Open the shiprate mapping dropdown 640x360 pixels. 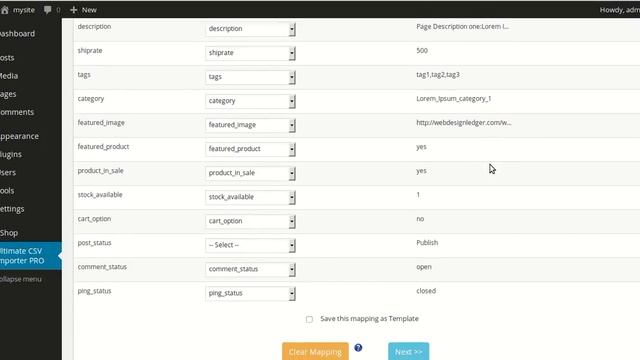click(250, 53)
